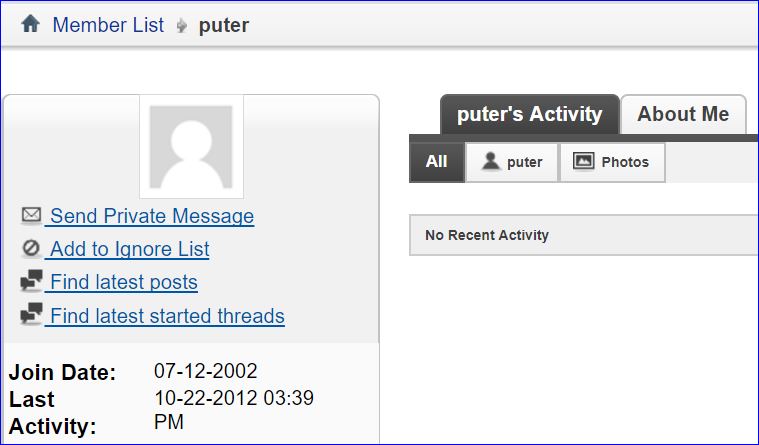759x445 pixels.
Task: Click the icon beside Find latest posts
Action: pyautogui.click(x=31, y=282)
